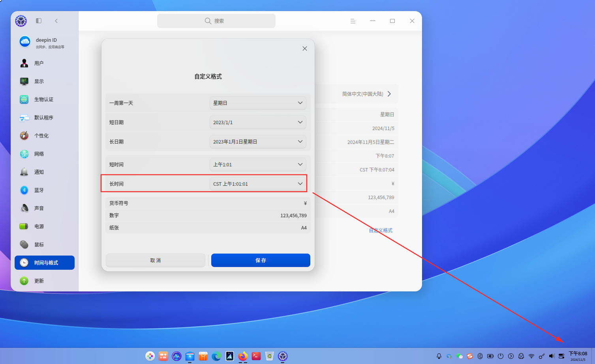The height and width of the screenshot is (364, 595).
Task: Click the 搜索 search field
Action: pyautogui.click(x=216, y=21)
